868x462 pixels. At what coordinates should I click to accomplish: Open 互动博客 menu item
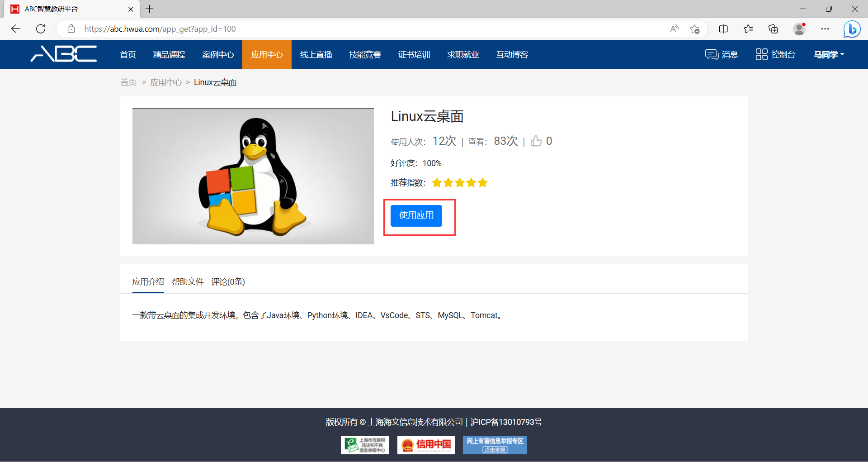512,55
